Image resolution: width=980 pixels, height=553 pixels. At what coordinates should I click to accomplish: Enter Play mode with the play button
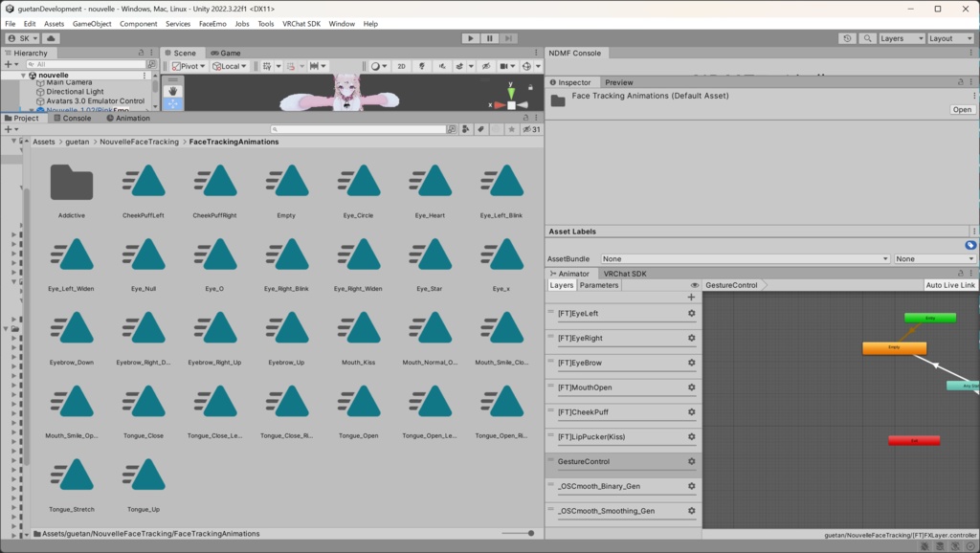tap(469, 38)
